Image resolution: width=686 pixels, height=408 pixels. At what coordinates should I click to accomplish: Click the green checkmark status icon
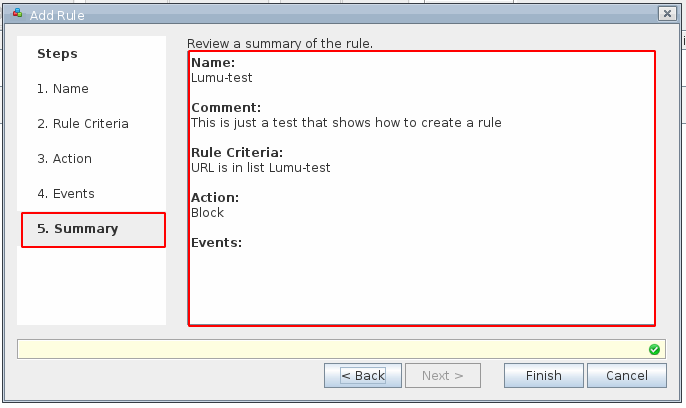[x=654, y=349]
